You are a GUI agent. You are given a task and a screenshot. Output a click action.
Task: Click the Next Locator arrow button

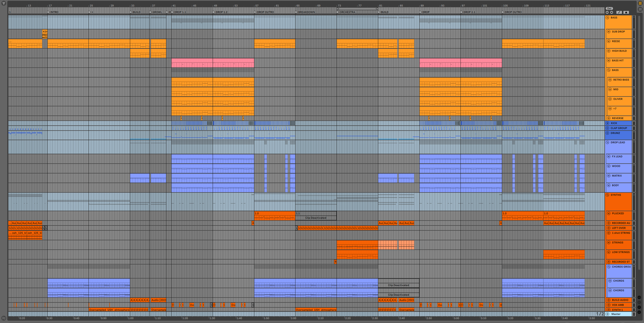click(611, 12)
